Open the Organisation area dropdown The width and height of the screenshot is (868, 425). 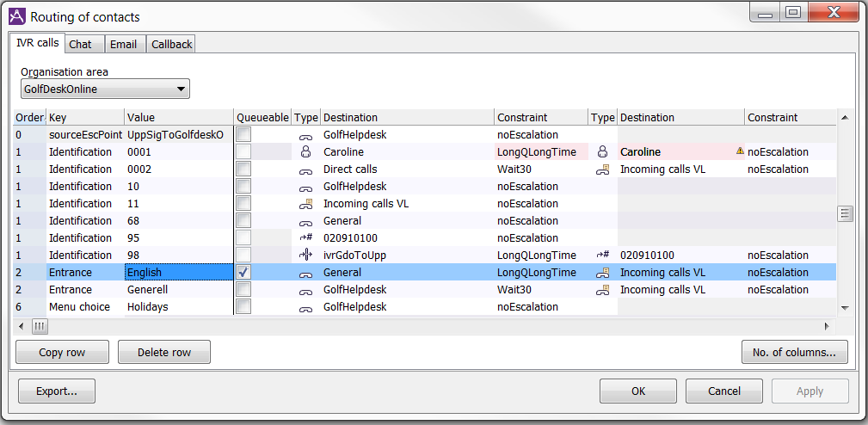coord(105,89)
